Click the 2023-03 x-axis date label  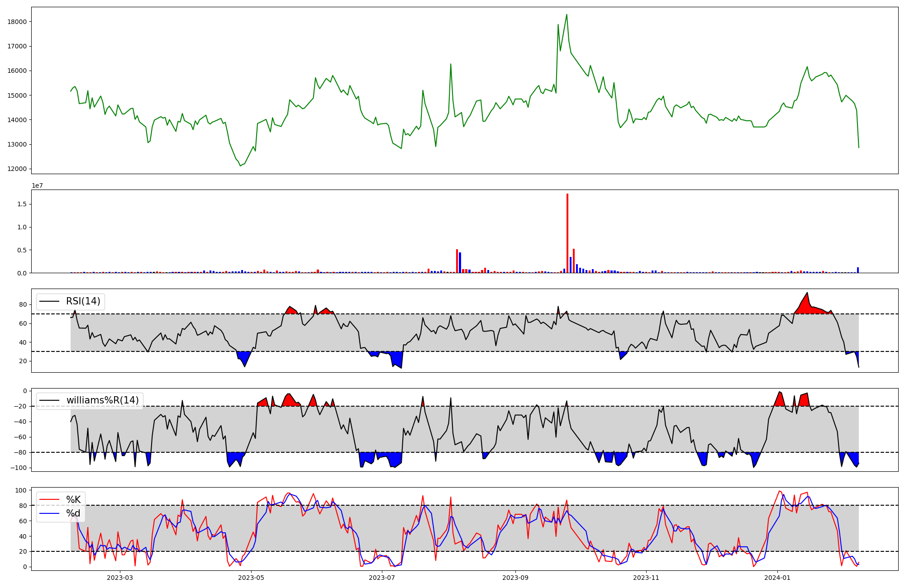click(x=120, y=578)
